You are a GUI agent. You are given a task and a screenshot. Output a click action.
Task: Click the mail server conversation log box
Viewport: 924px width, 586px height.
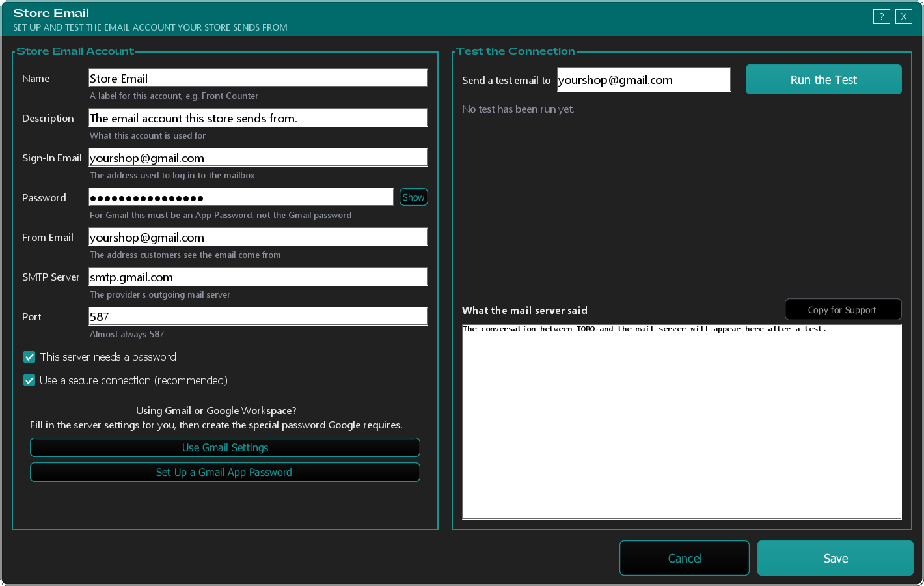click(682, 421)
